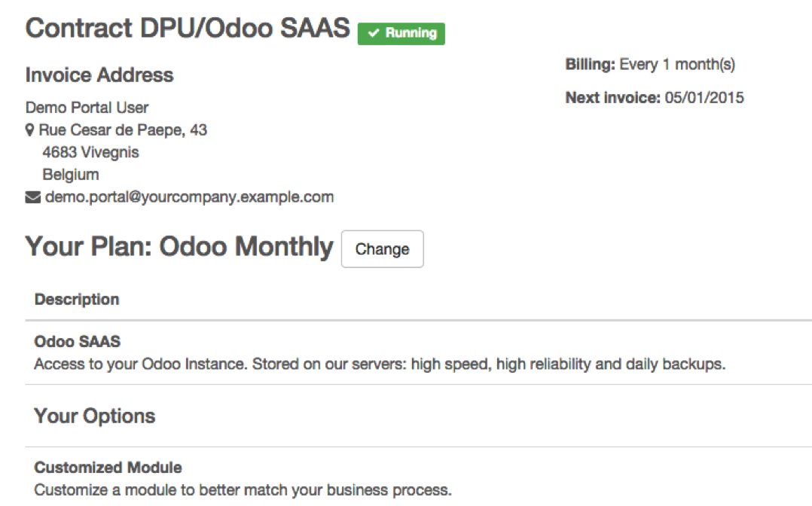Screen dimensions: 812x506
Task: Click the Demo Portal User name
Action: (x=87, y=108)
